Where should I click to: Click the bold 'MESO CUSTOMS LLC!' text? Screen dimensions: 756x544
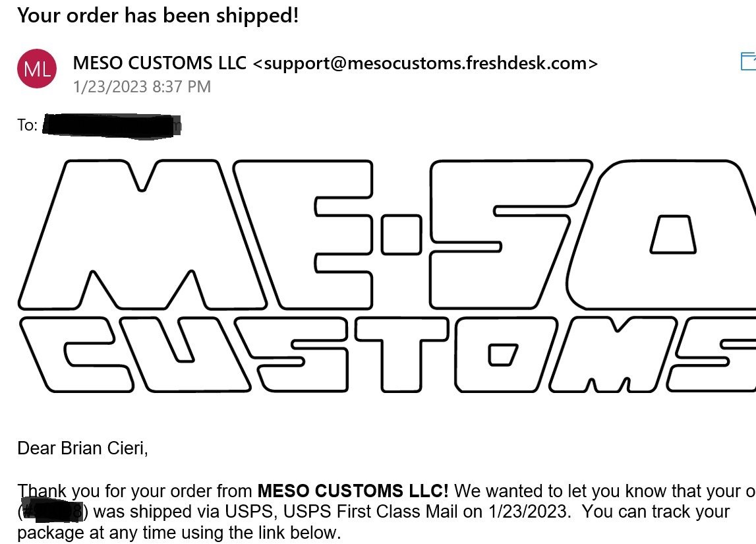coord(353,491)
